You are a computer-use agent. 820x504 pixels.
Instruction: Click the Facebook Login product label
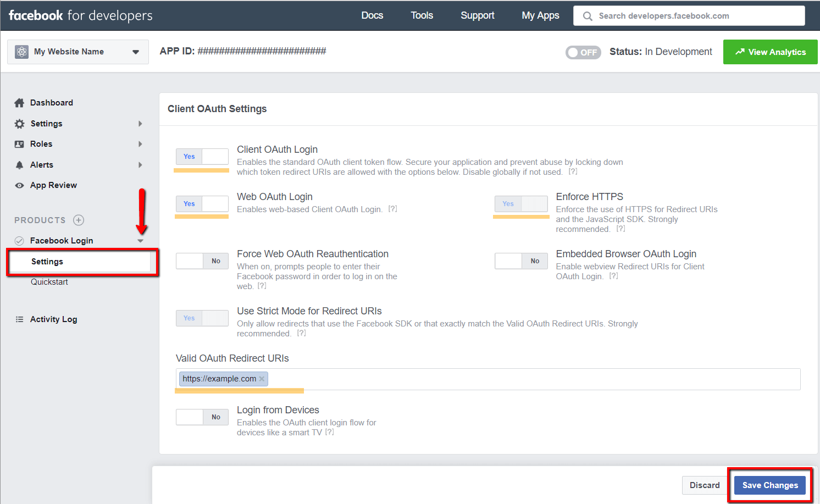click(62, 241)
